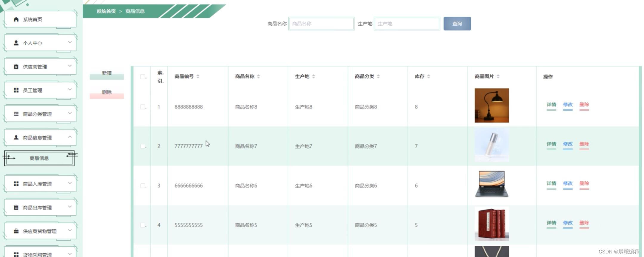Screen dimensions: 644x257
Task: Sort by 商品名称 column arrows
Action: pos(258,76)
